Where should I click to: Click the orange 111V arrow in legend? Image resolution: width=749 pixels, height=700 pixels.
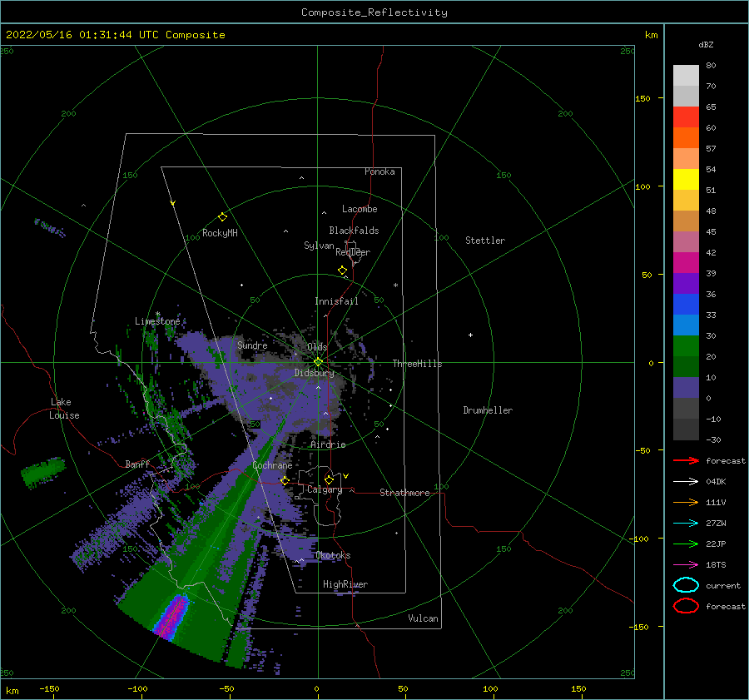pos(686,502)
